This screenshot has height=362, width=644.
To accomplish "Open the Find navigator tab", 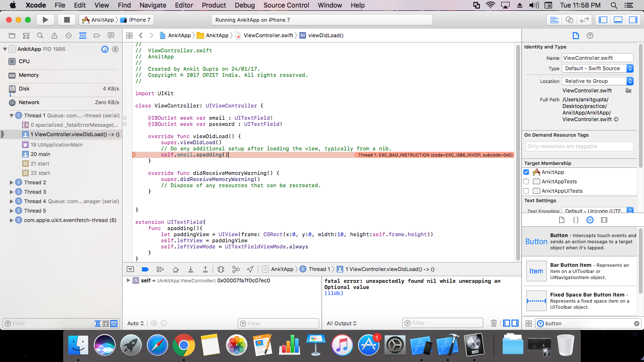I will tap(40, 35).
